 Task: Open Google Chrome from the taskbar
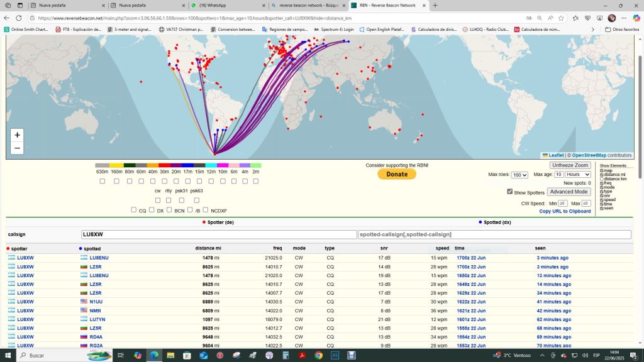coord(319,355)
